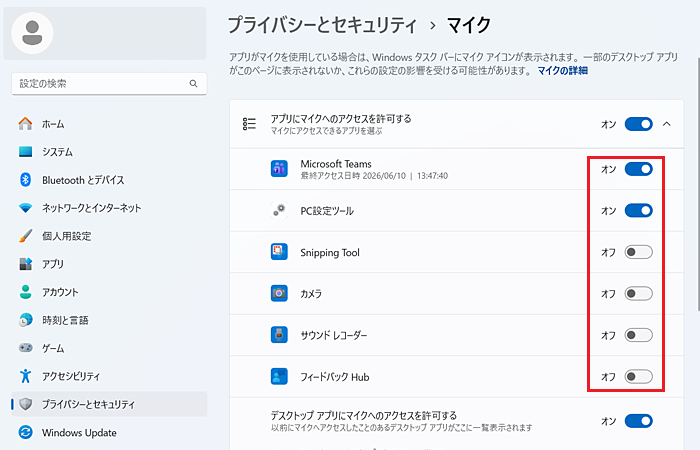Click Teams 最終アクセス日時 2026/06/10 text
This screenshot has width=700, height=450.
pyautogui.click(x=374, y=176)
